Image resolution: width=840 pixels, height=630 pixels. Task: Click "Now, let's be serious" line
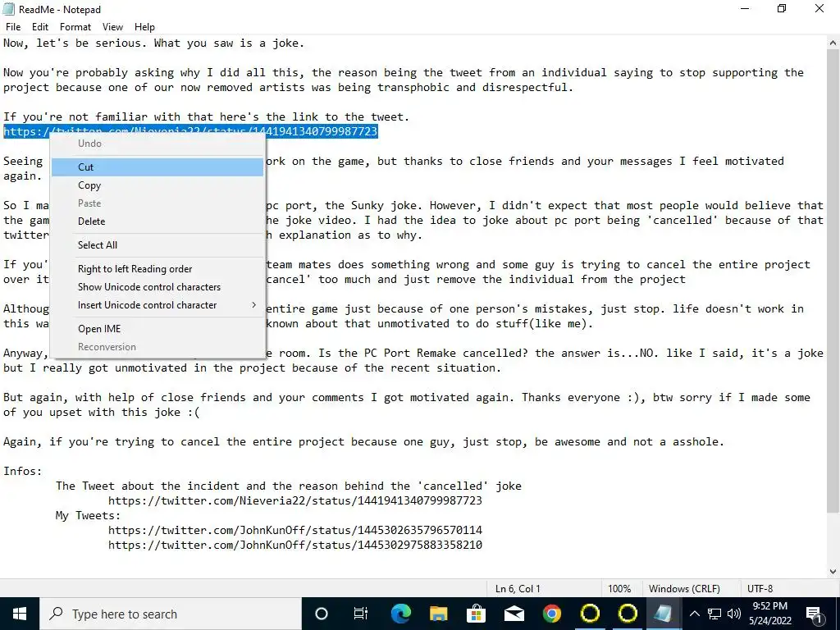153,43
